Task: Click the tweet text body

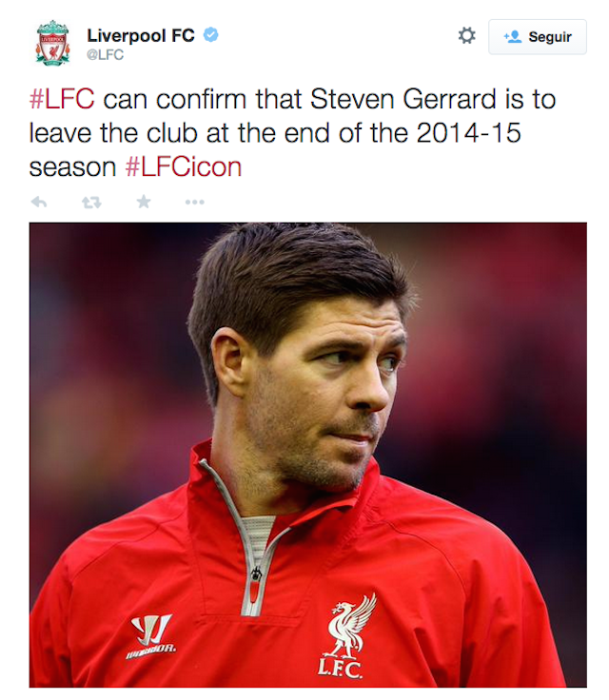Action: pos(285,133)
